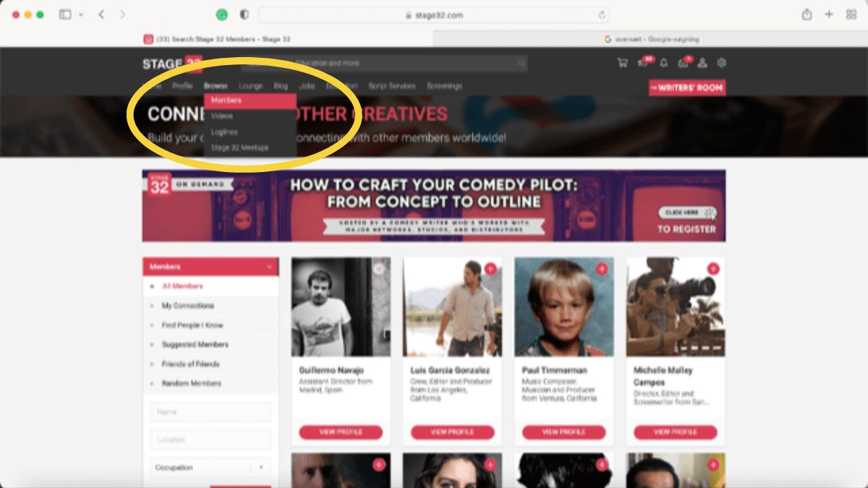Add Paul Timmerman with plus icon
This screenshot has height=488, width=868.
[x=602, y=269]
